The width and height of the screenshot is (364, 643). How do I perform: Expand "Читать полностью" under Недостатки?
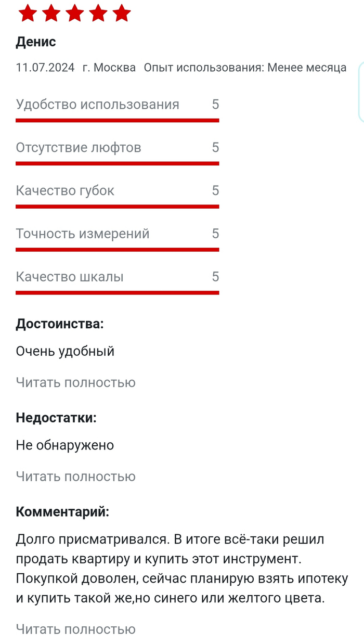pyautogui.click(x=75, y=477)
